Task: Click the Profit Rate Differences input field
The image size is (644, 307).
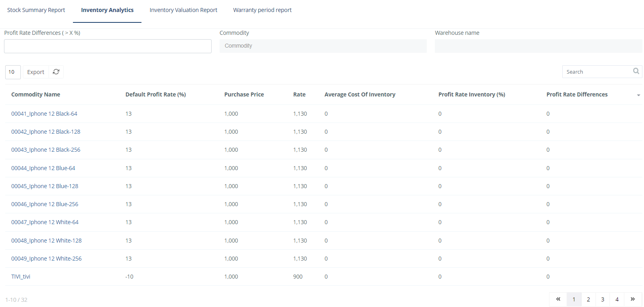Action: tap(107, 46)
